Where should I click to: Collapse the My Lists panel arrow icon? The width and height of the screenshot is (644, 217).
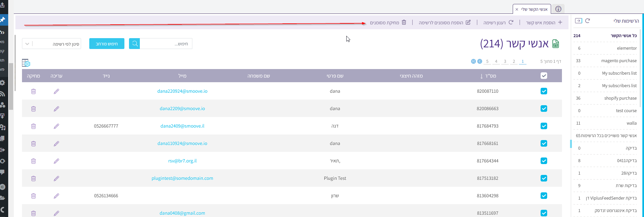point(579,21)
